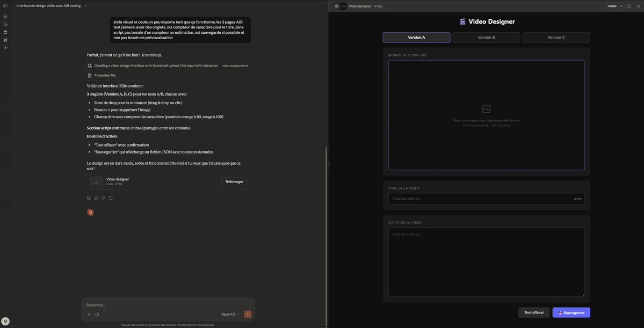Close the artifact panel
This screenshot has height=328, width=644.
pyautogui.click(x=638, y=6)
